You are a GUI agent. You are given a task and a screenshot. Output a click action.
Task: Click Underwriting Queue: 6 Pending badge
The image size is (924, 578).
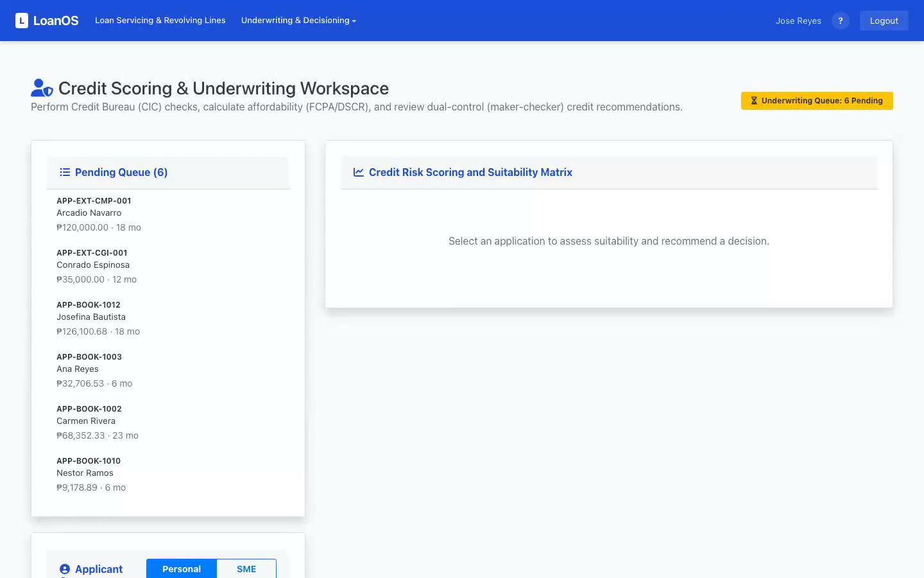pos(817,101)
